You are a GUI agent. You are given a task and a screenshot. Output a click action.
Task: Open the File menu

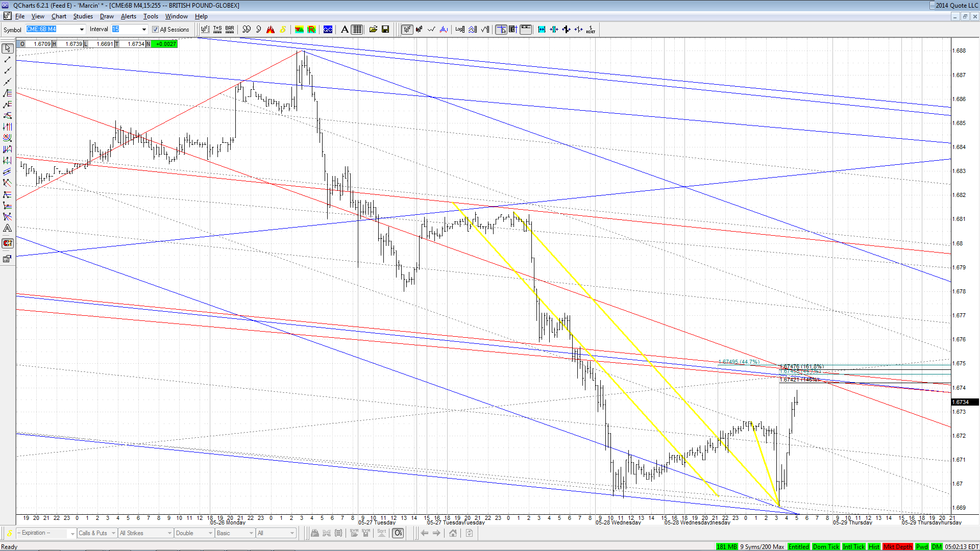point(20,16)
